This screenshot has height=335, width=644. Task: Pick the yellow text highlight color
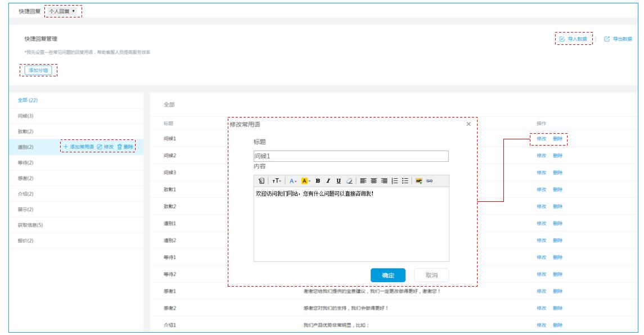pyautogui.click(x=305, y=181)
